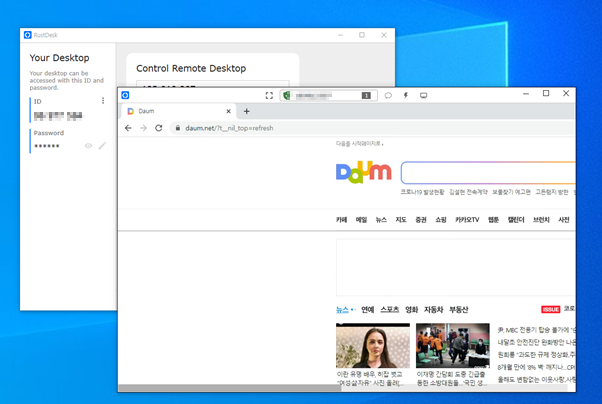Open the lightning bolt actions menu
602x404 pixels.
(405, 95)
